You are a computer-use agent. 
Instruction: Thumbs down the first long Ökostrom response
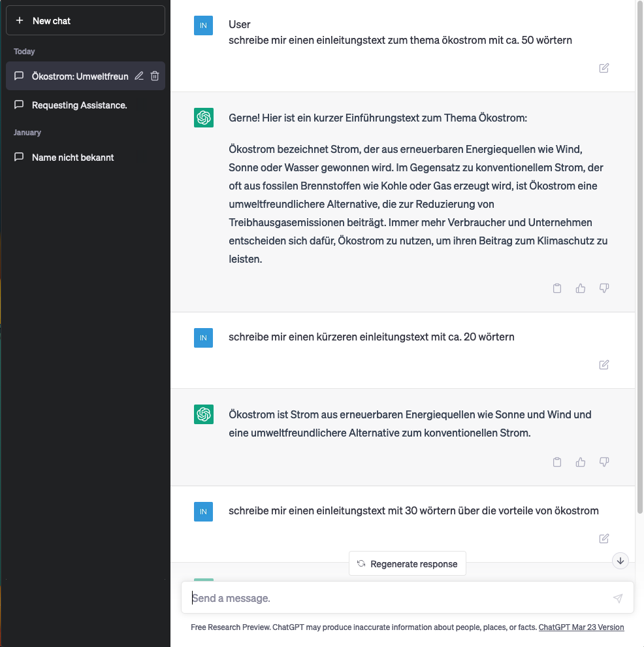604,288
